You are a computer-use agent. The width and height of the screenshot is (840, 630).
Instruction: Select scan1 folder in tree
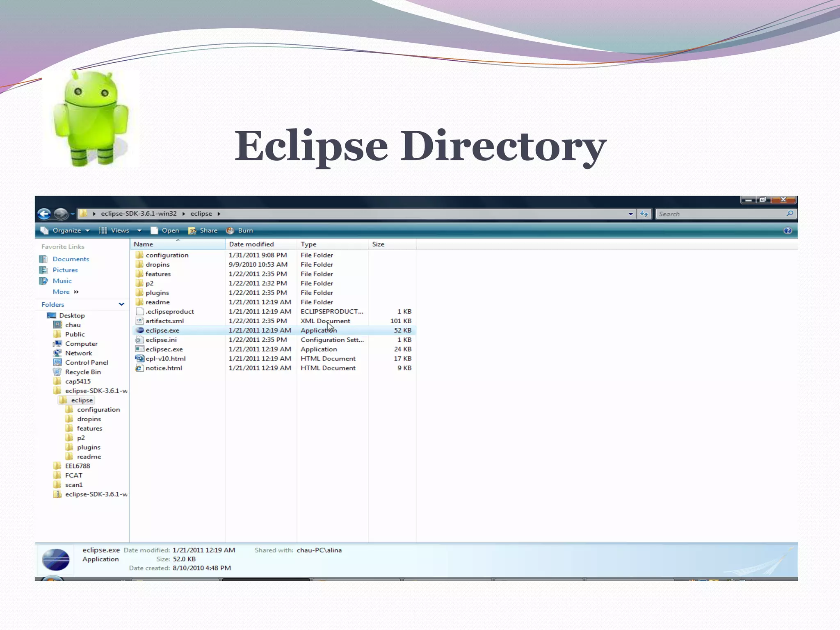click(73, 485)
